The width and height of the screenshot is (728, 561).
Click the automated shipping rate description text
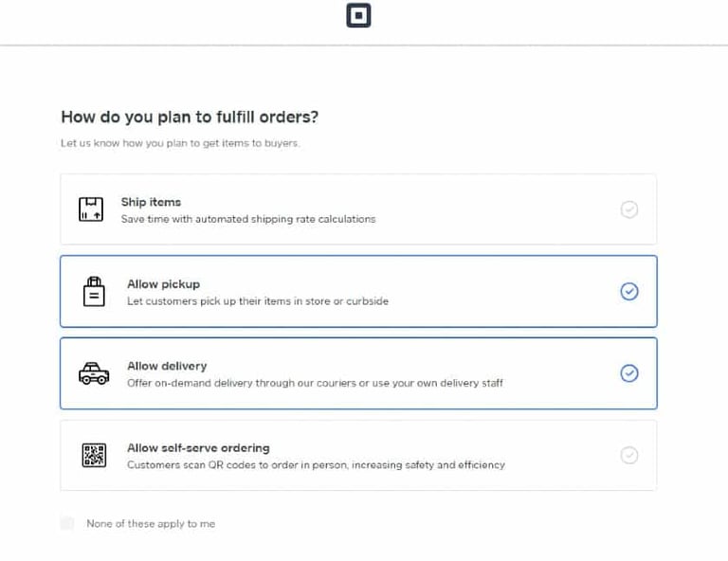pyautogui.click(x=248, y=219)
